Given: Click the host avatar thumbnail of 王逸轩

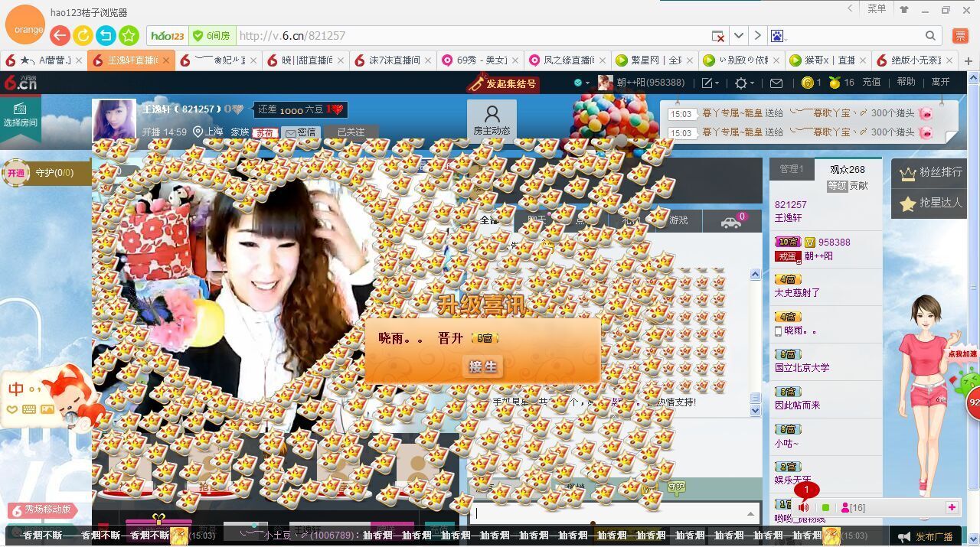Looking at the screenshot, I should coord(114,119).
